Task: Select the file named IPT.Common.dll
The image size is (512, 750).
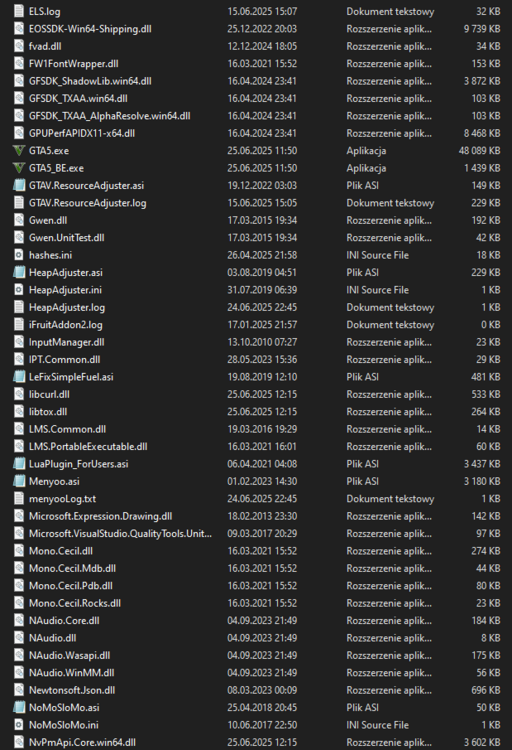Action: point(65,359)
